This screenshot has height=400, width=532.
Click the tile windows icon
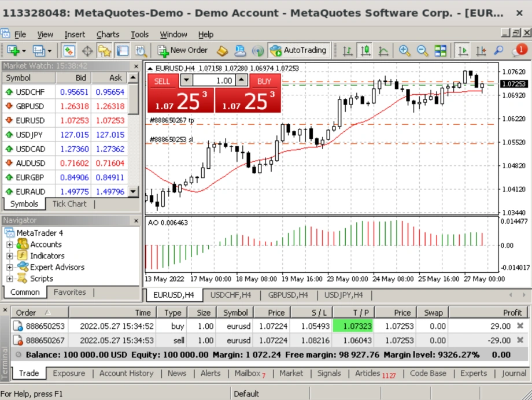click(x=441, y=51)
